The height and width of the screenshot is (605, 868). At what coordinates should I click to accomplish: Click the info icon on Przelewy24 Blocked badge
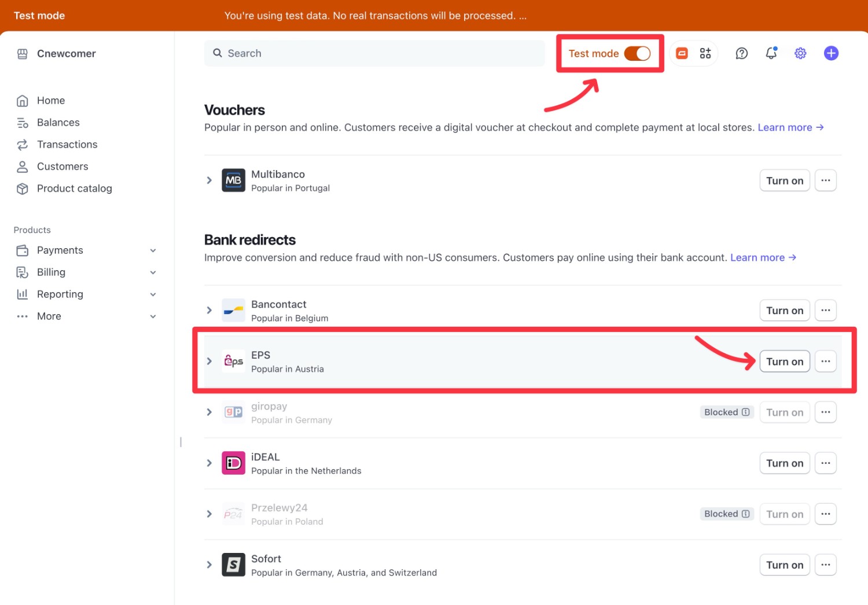pyautogui.click(x=746, y=514)
